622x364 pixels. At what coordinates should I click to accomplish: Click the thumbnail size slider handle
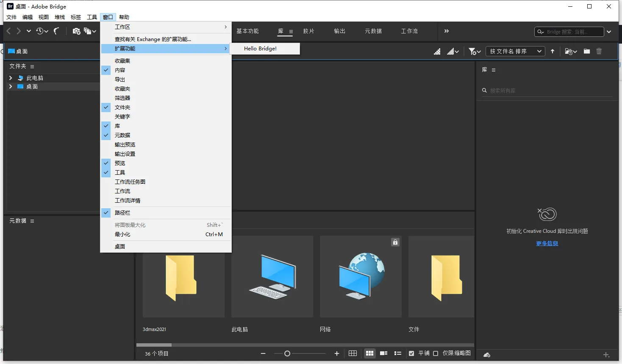tap(287, 353)
